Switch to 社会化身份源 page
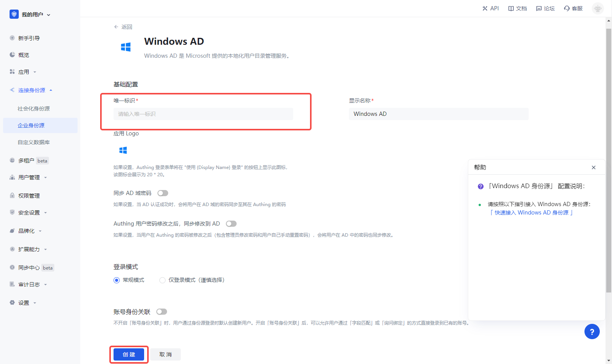This screenshot has height=364, width=612. coord(34,108)
